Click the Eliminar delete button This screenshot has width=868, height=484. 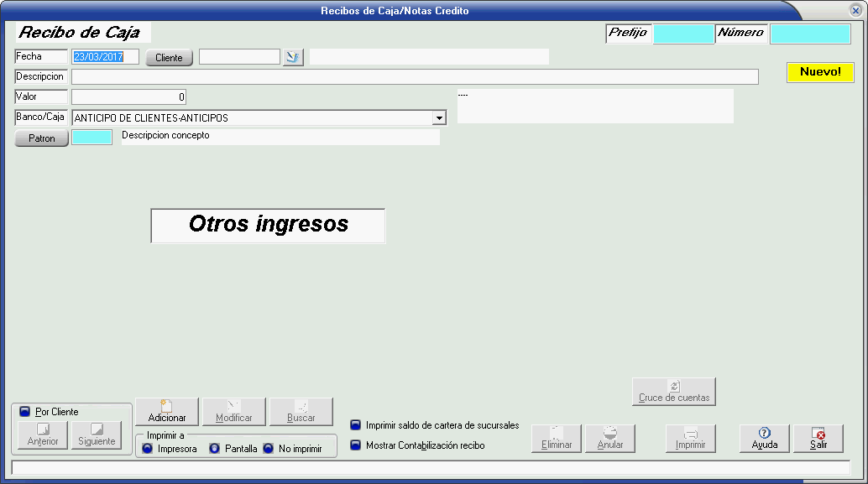click(557, 439)
